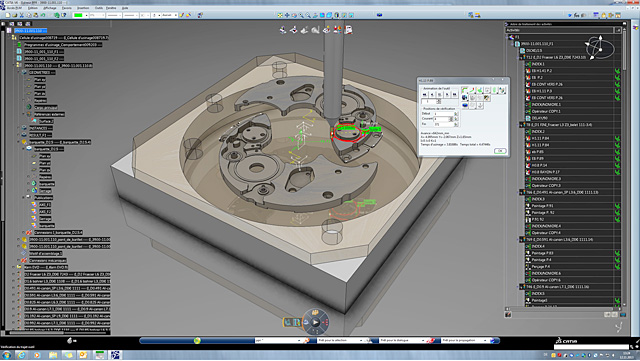Screen dimensions: 640x361
Task: Click the Fin position input field
Action: click(443, 124)
